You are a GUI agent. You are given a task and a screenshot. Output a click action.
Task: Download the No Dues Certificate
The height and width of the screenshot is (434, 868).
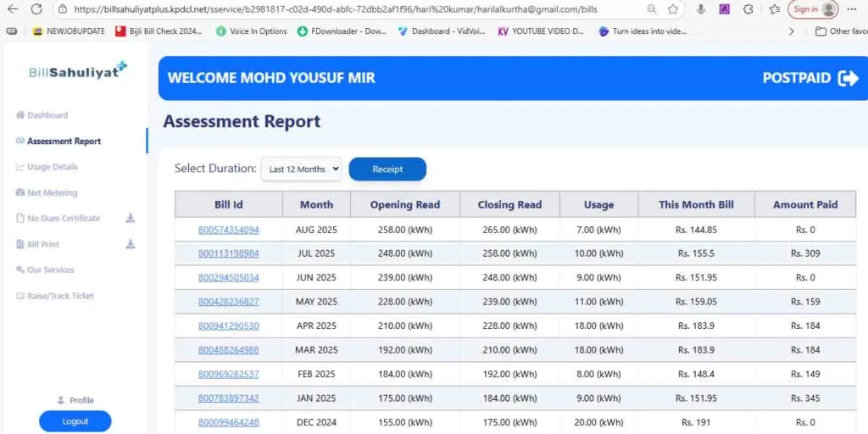131,219
